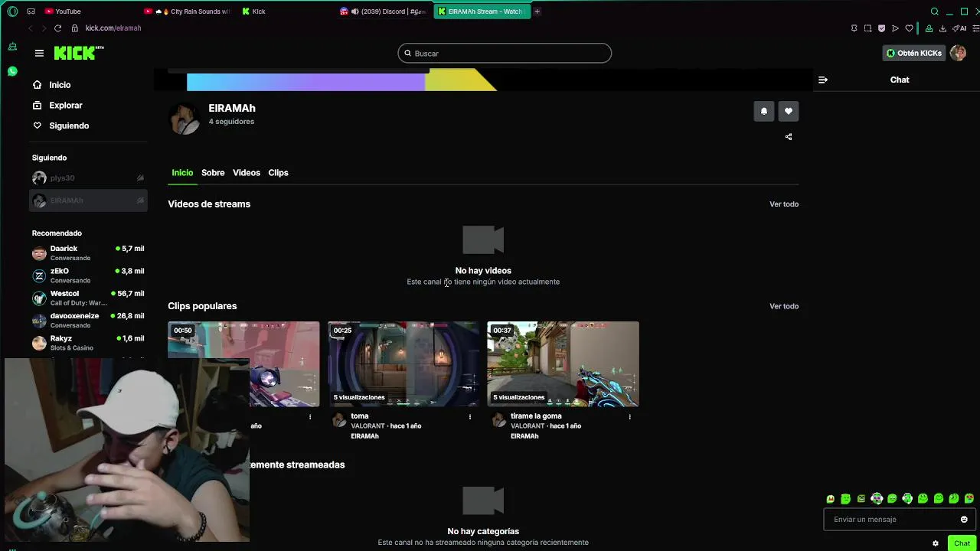The width and height of the screenshot is (980, 551).
Task: Share the EIRAMAh channel
Action: click(789, 137)
